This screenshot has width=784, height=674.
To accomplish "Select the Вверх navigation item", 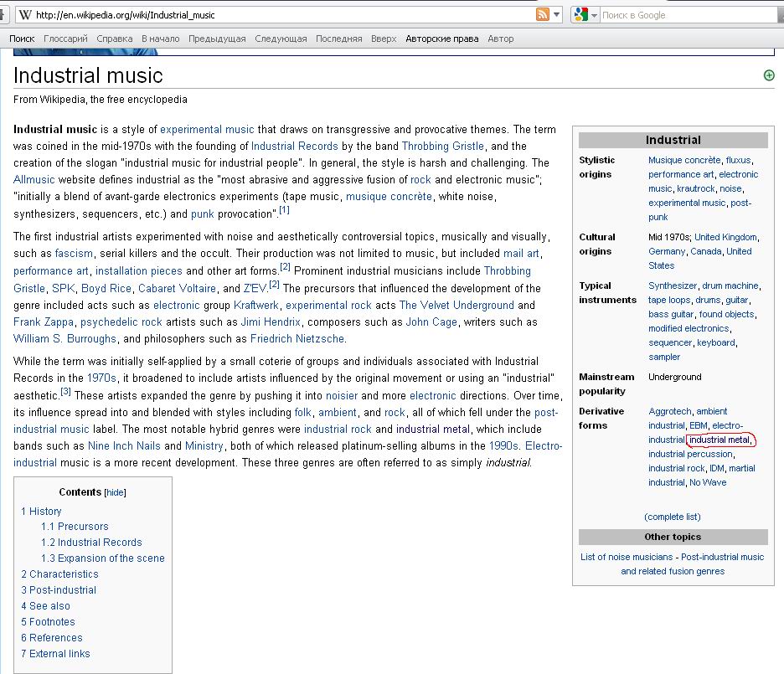I will 384,39.
